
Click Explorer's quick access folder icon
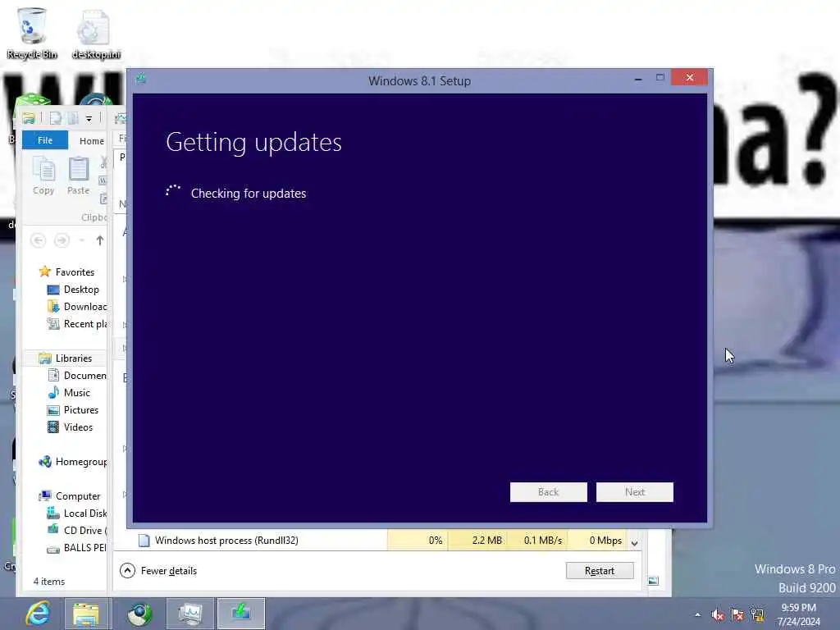click(x=29, y=118)
